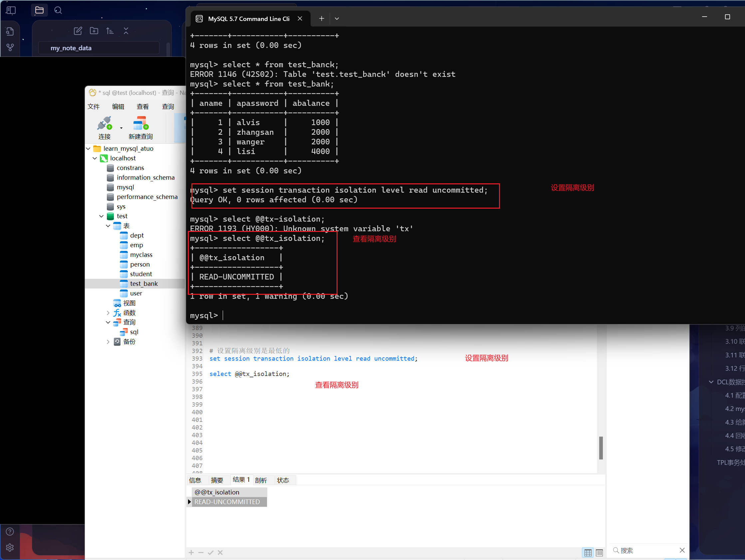The image size is (745, 560).
Task: Click the add record plus icon
Action: click(x=191, y=553)
